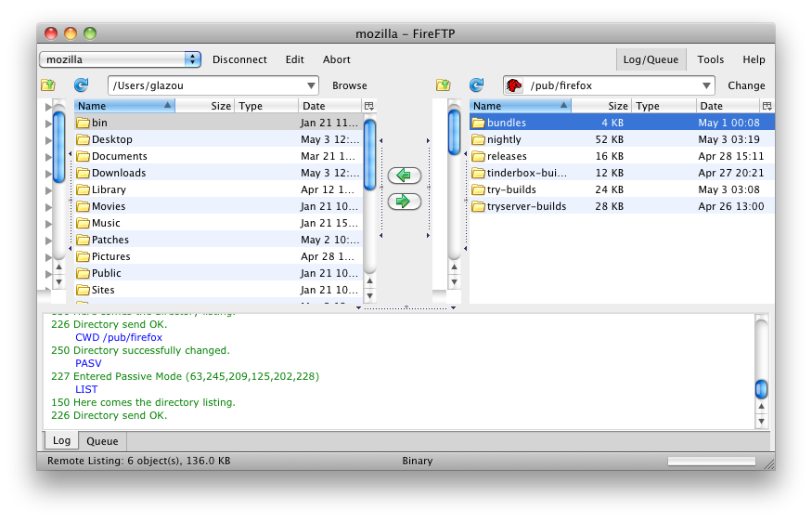Open the remote column picker icon

tap(767, 106)
